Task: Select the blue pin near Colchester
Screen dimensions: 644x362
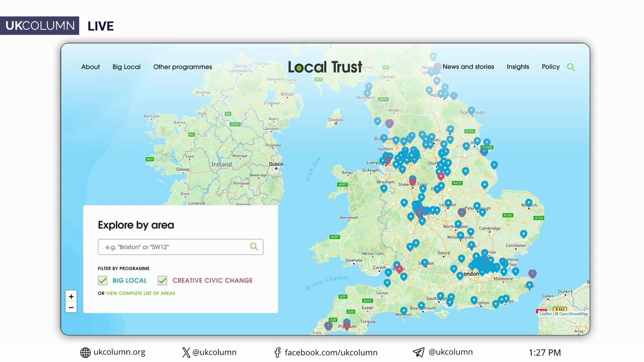Action: pos(524,234)
